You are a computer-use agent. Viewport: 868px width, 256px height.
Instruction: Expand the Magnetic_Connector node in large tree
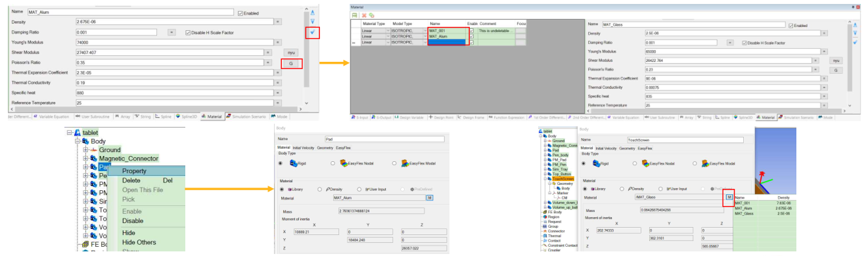(85, 159)
